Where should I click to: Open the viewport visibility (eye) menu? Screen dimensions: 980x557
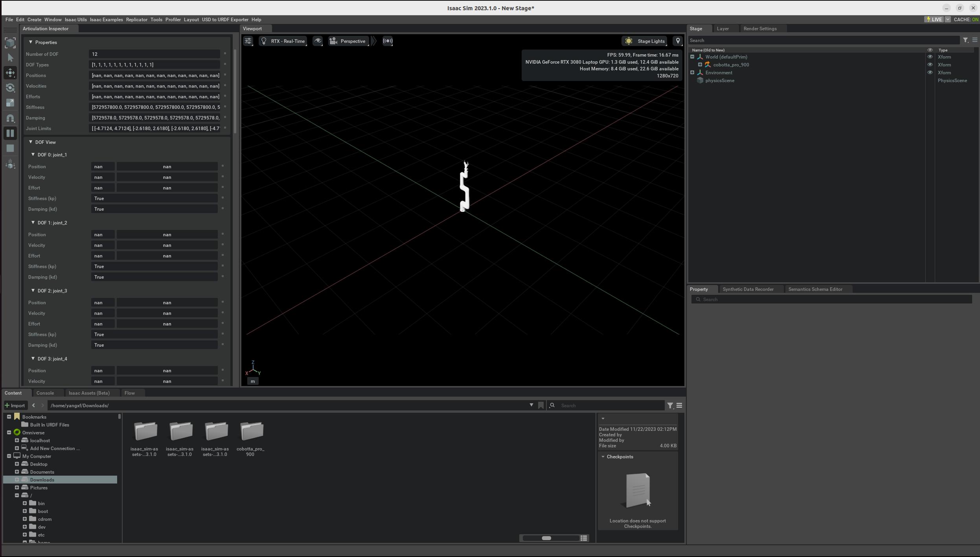click(318, 41)
